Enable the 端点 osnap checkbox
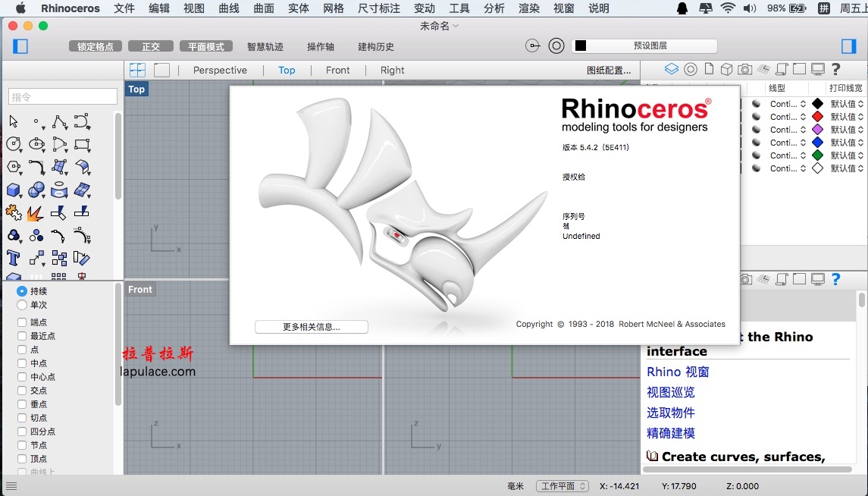868x496 pixels. [21, 322]
